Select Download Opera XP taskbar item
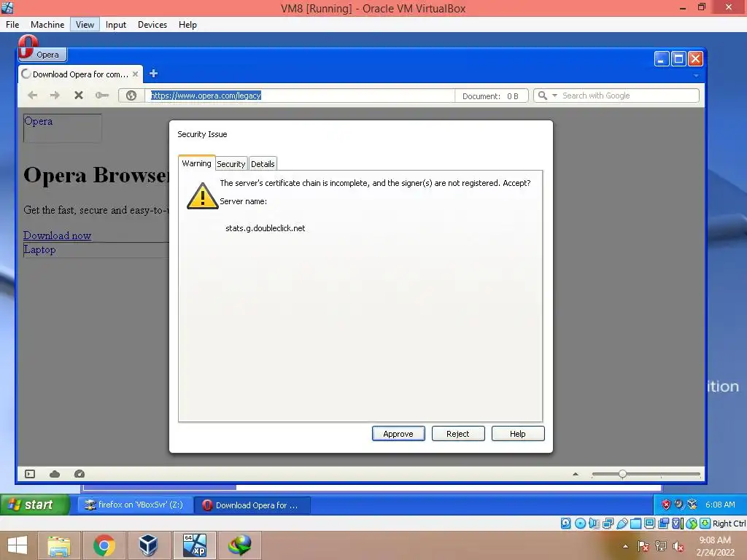747x560 pixels. (252, 505)
